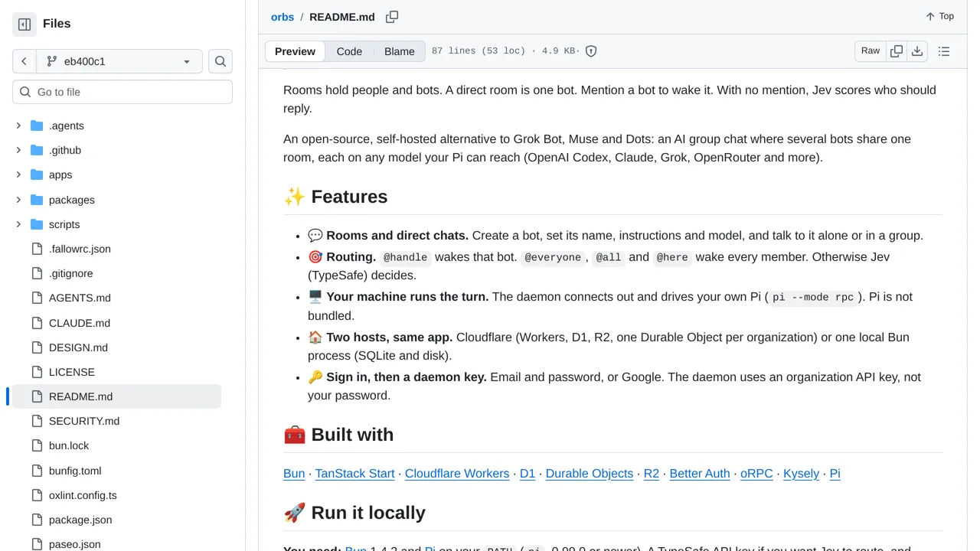The image size is (980, 551).
Task: Select CLAUDE.md in the file tree
Action: point(80,323)
